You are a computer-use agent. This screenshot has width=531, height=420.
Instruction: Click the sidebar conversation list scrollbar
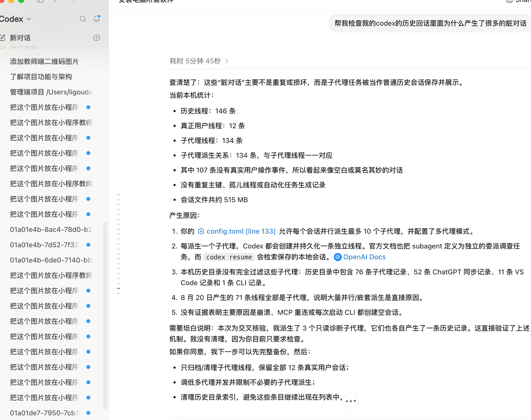(105, 315)
